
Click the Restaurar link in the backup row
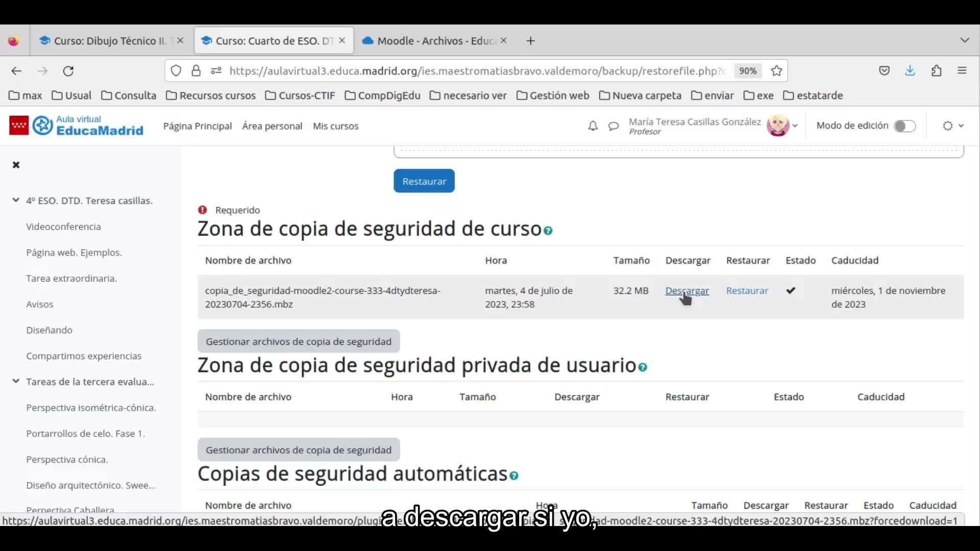pyautogui.click(x=747, y=291)
